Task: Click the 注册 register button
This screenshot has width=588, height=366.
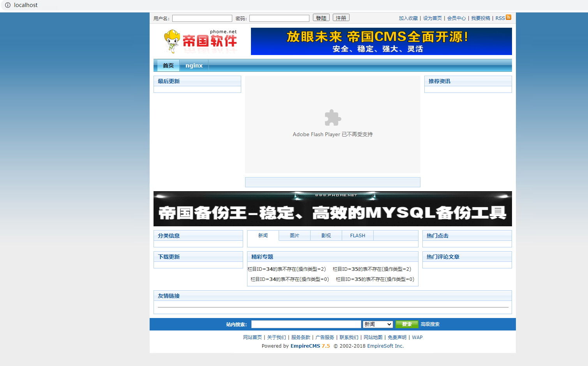Action: pos(341,17)
